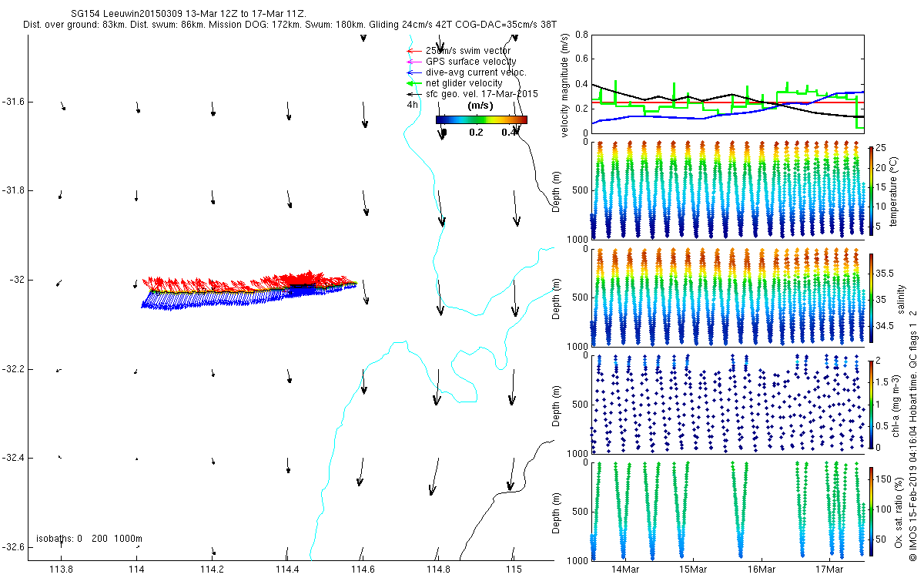The image size is (924, 578).
Task: Click the '150' tick on oxygen colorbar
Action: click(883, 481)
